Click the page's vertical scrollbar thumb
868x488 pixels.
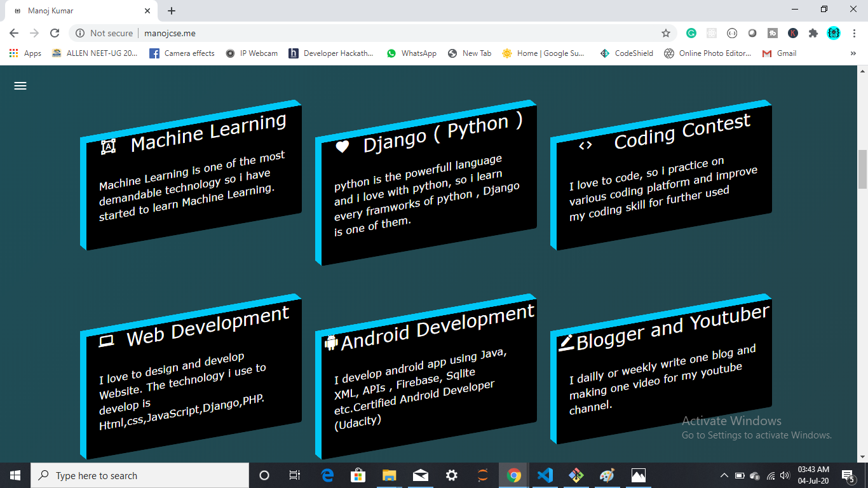[862, 169]
